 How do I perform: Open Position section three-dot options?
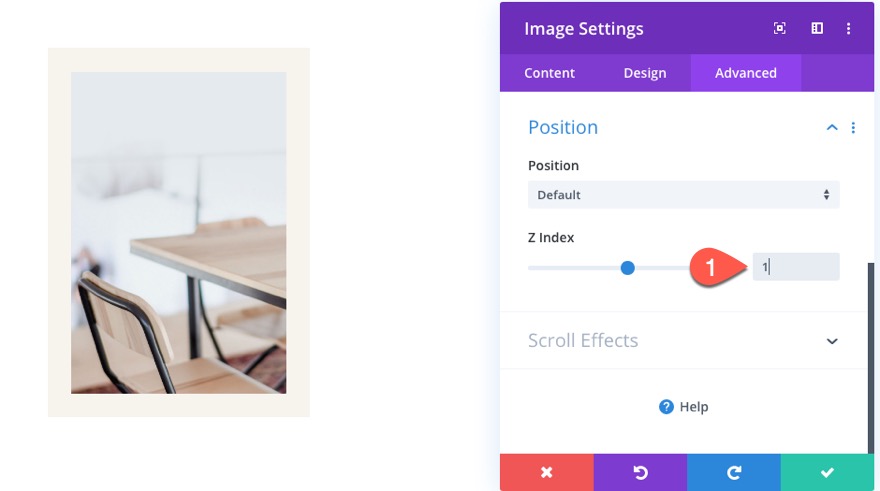[x=853, y=128]
